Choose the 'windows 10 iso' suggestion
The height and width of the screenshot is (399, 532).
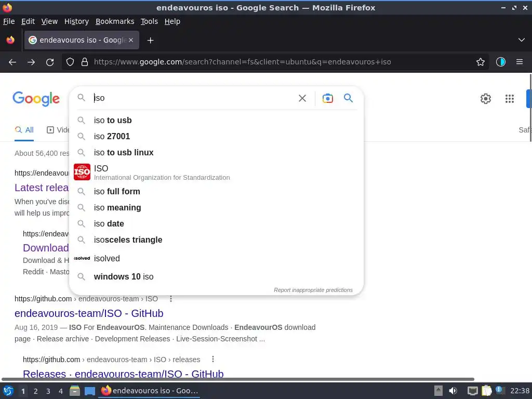pyautogui.click(x=217, y=277)
